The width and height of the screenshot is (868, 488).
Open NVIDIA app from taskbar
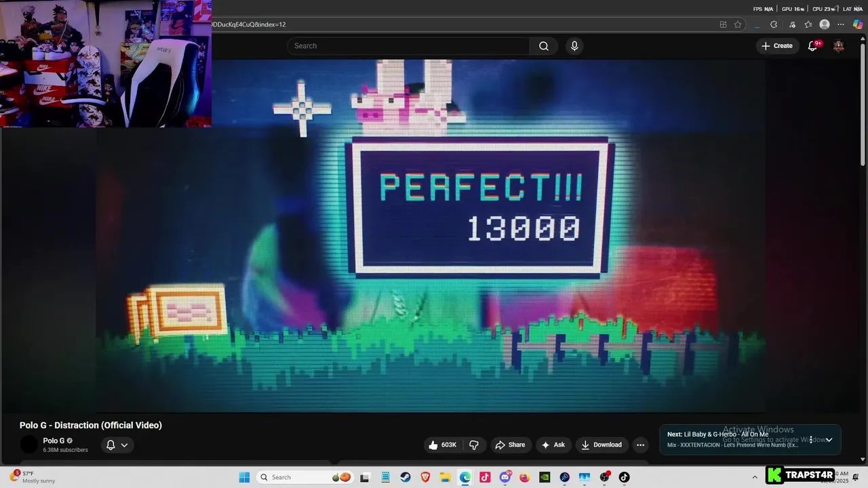pos(545,477)
